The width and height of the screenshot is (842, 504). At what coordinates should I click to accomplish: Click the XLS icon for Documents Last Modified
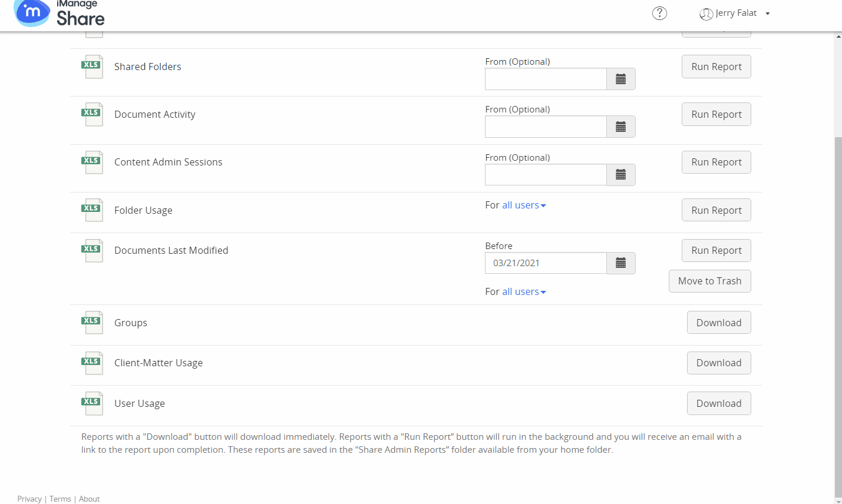[92, 250]
